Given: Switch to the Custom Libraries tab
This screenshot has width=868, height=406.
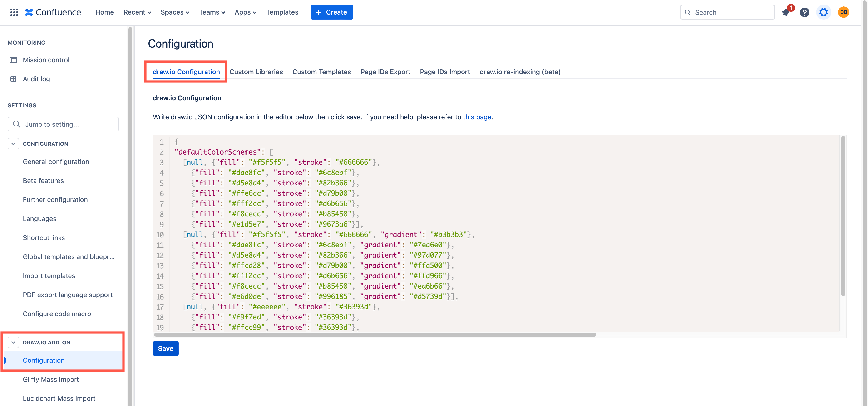Looking at the screenshot, I should (x=256, y=72).
